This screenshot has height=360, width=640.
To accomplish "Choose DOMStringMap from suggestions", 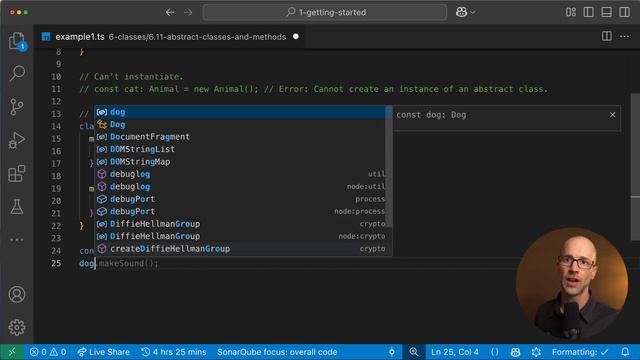I will tap(241, 162).
